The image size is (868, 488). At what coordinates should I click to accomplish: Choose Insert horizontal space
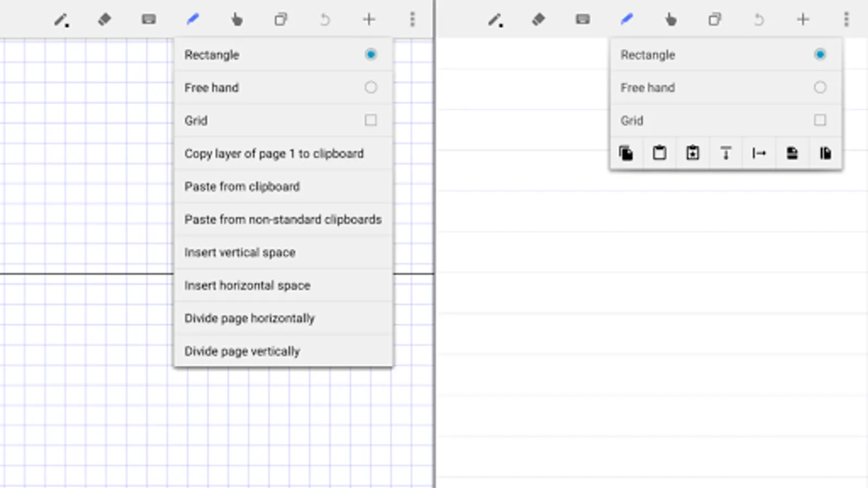(x=283, y=286)
